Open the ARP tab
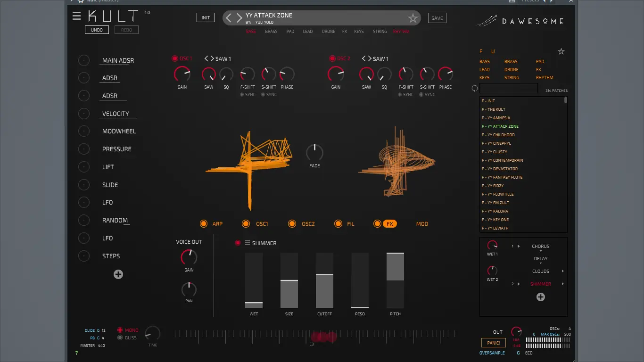This screenshot has width=644, height=362. (217, 224)
